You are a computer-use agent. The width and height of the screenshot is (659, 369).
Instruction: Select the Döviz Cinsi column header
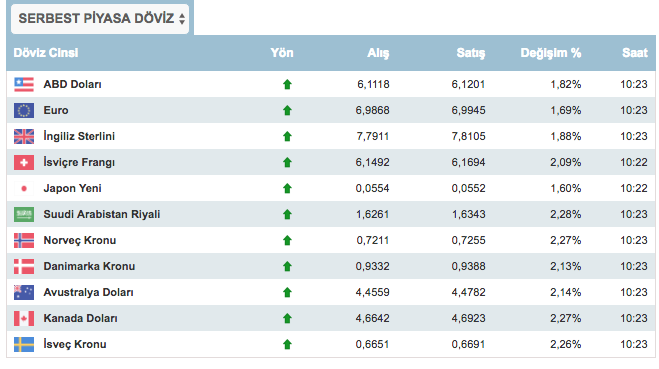[x=46, y=53]
